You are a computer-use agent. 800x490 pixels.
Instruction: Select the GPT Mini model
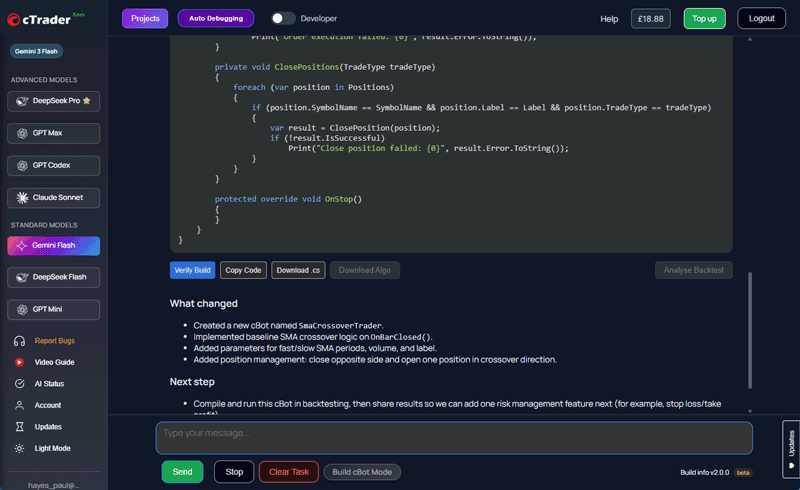(54, 309)
